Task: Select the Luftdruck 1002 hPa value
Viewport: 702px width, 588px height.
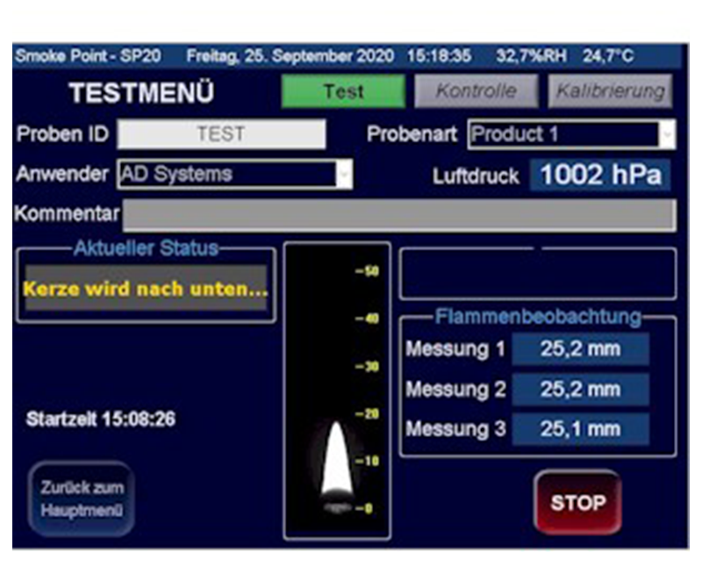Action: point(600,175)
